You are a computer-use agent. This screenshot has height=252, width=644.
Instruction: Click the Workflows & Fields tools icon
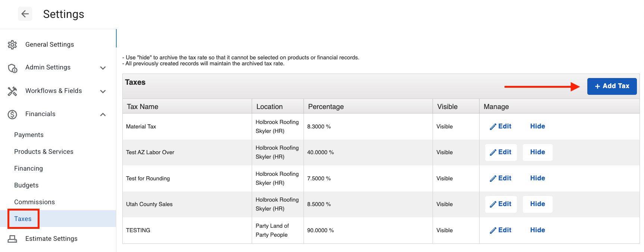12,91
